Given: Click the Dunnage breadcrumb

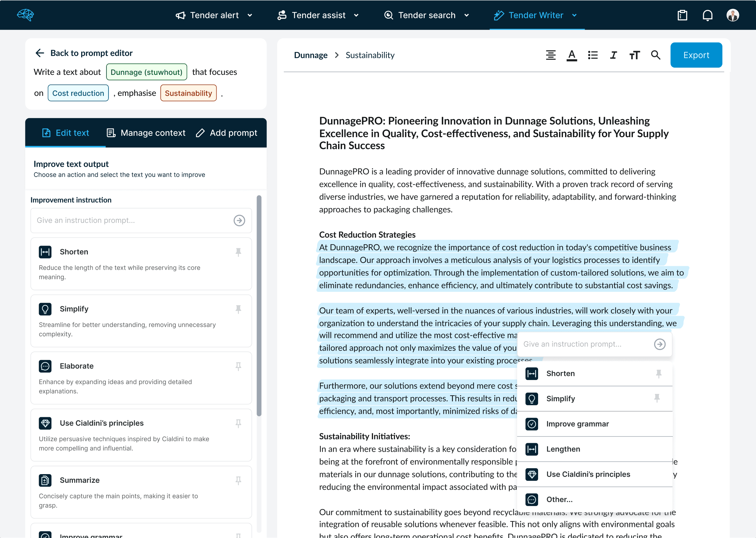Looking at the screenshot, I should [310, 55].
